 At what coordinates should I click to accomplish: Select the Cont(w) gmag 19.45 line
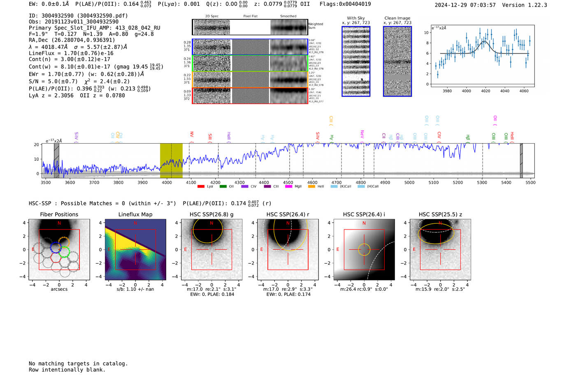96,66
